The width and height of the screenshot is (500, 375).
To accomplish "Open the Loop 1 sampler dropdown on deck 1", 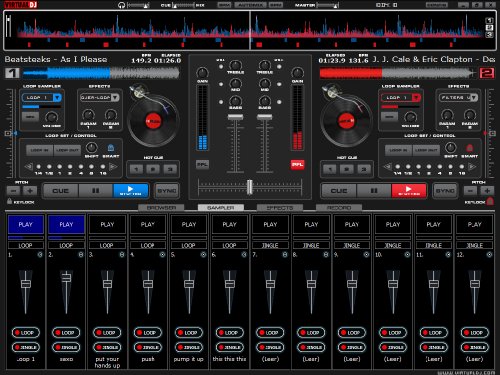I will click(x=57, y=97).
